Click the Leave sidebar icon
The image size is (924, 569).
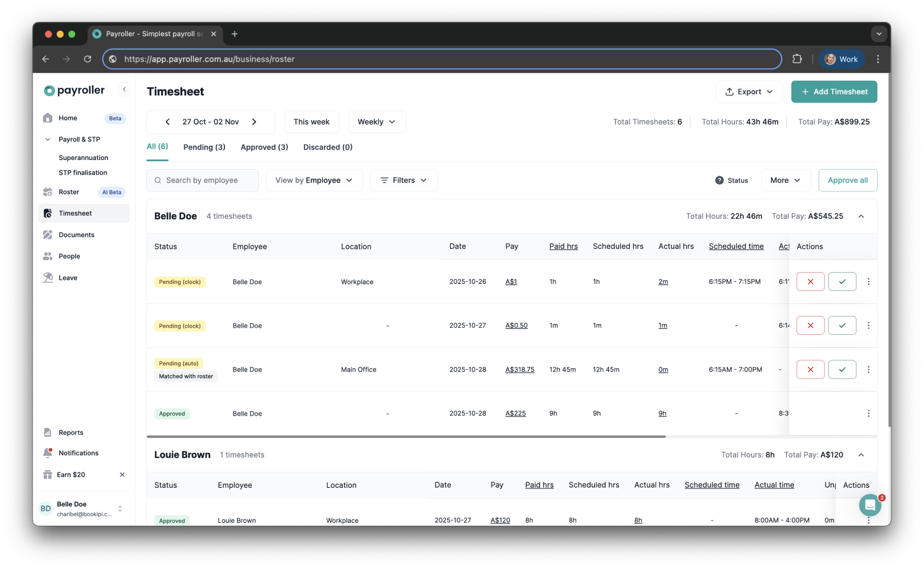pyautogui.click(x=47, y=277)
